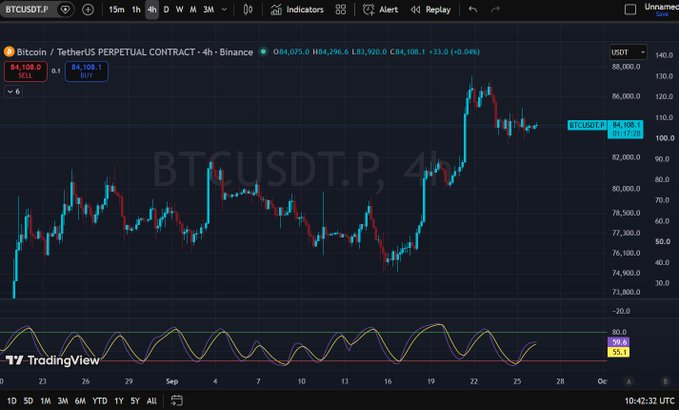
Task: Click the 0.1 quantity value
Action: [56, 71]
